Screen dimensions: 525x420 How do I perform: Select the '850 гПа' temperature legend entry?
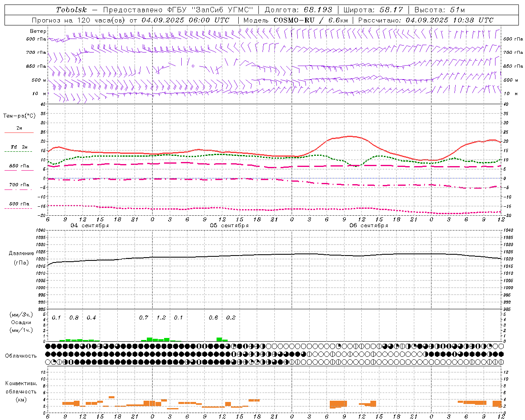tap(19, 166)
